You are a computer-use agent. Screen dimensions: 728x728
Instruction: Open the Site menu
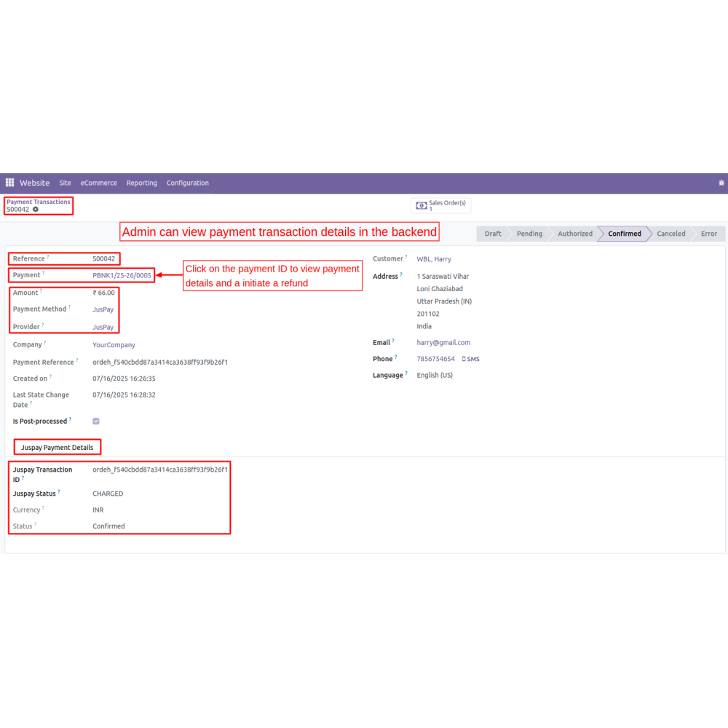(x=66, y=183)
